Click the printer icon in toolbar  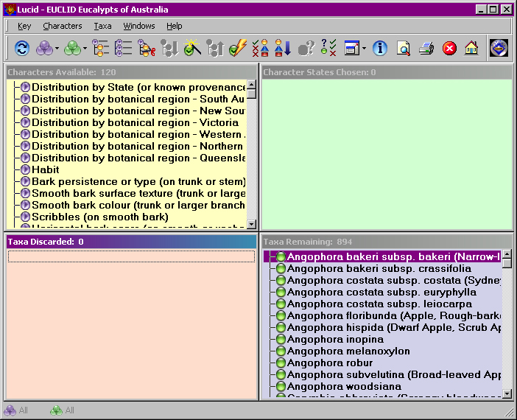tap(426, 49)
